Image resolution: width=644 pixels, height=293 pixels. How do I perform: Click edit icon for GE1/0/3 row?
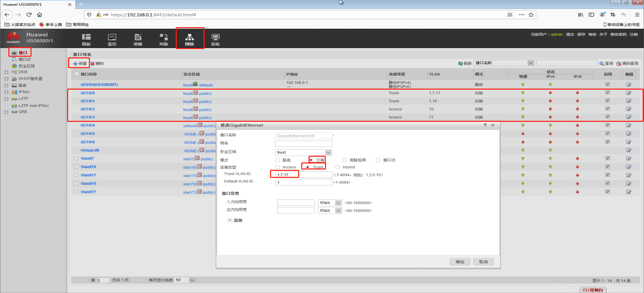tap(629, 117)
